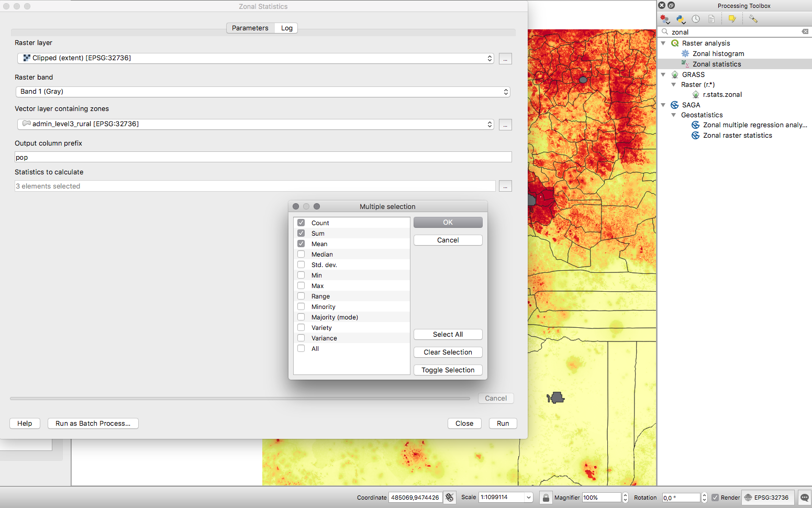The height and width of the screenshot is (508, 812).
Task: Select Zonal histogram in toolbox
Action: 718,53
